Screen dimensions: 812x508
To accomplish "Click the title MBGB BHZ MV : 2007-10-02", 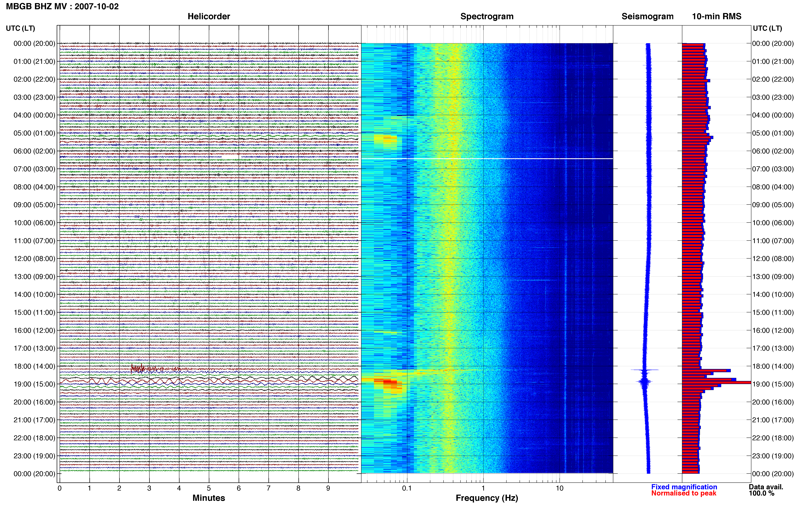I will (x=62, y=6).
